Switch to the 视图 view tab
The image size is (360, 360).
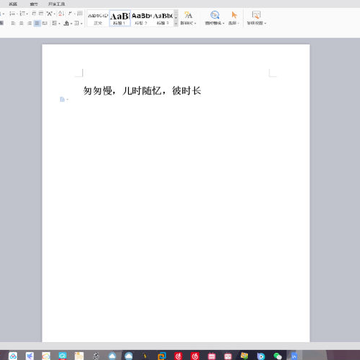(x=13, y=4)
